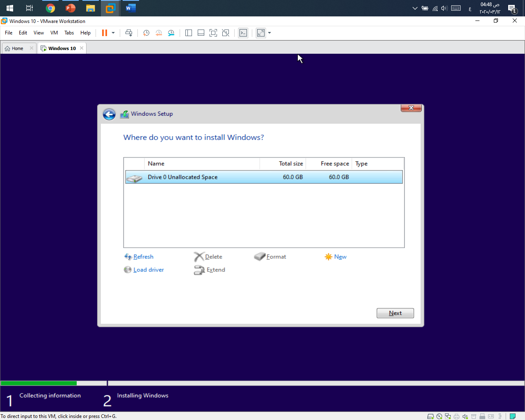Click the printer device status icon
Screen dimensions: 525x420
pos(457,416)
